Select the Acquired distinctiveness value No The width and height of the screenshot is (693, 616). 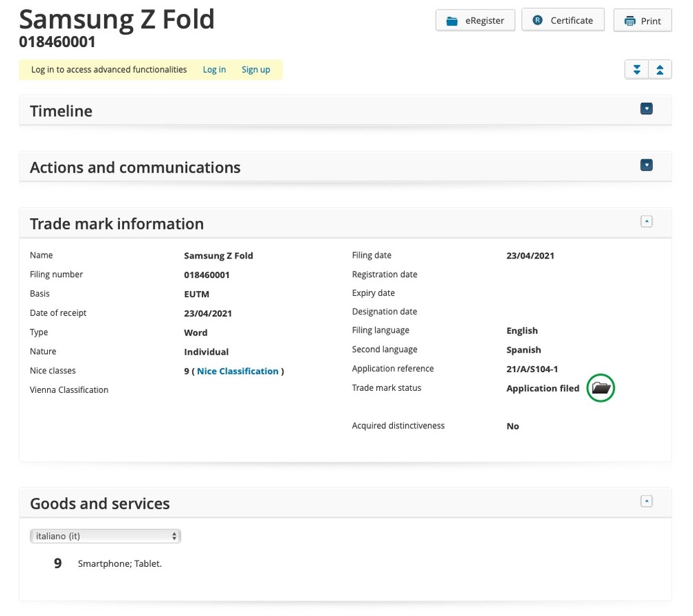[513, 426]
